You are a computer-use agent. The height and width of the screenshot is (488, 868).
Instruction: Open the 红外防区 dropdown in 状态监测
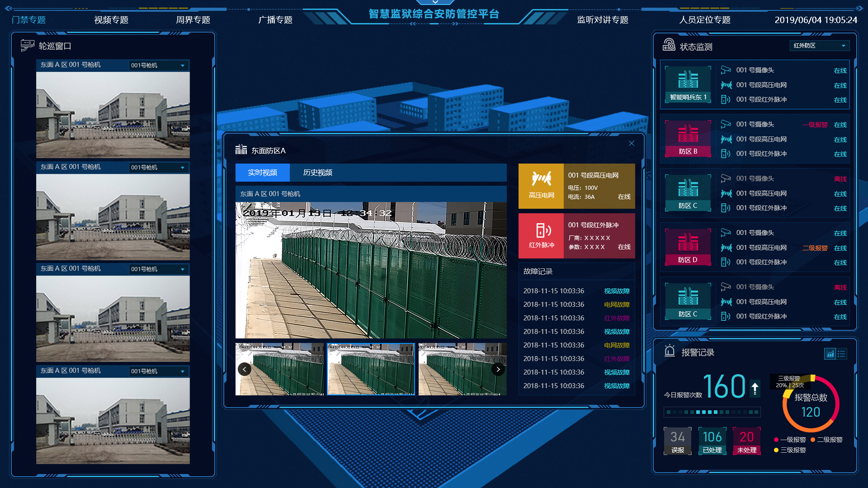click(819, 46)
